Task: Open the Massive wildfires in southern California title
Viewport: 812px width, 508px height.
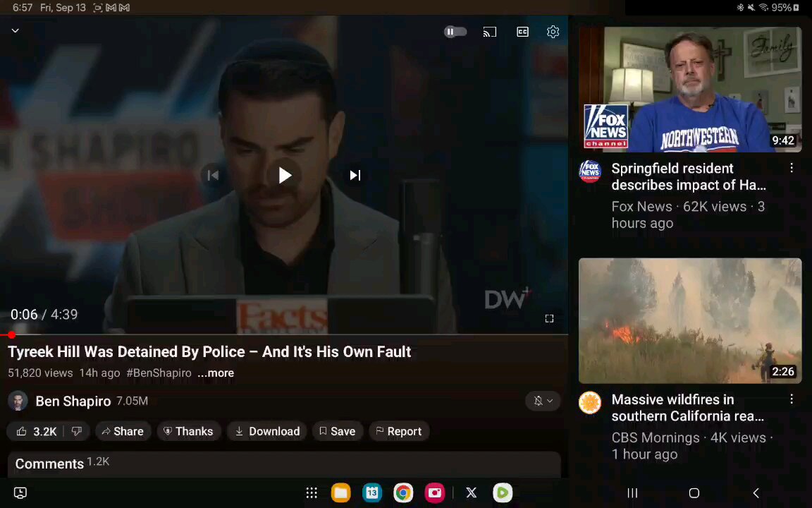Action: pyautogui.click(x=687, y=408)
